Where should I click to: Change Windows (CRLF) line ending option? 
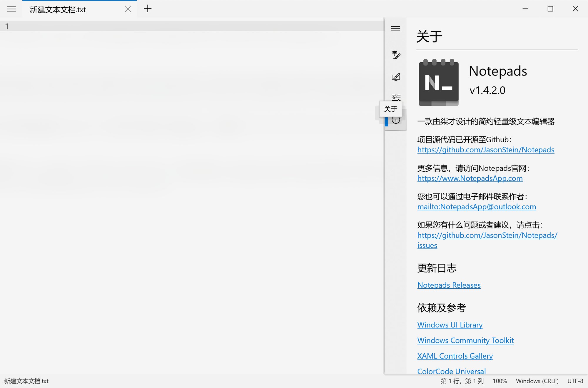[537, 381]
